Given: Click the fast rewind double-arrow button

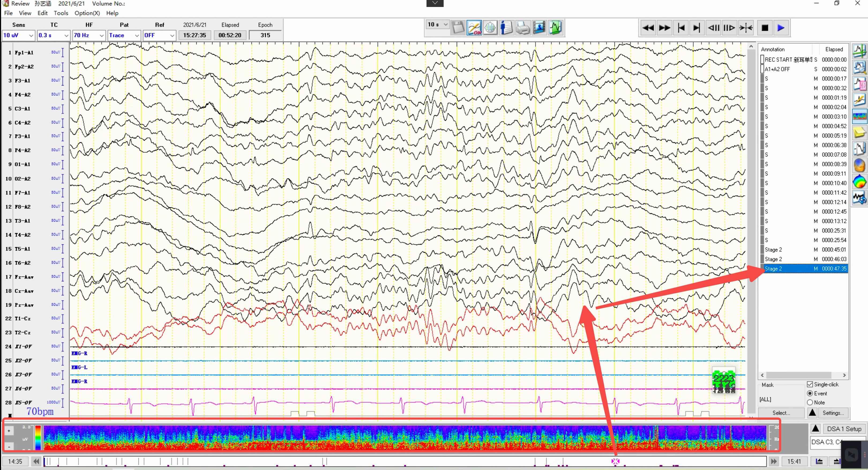Looking at the screenshot, I should click(648, 28).
